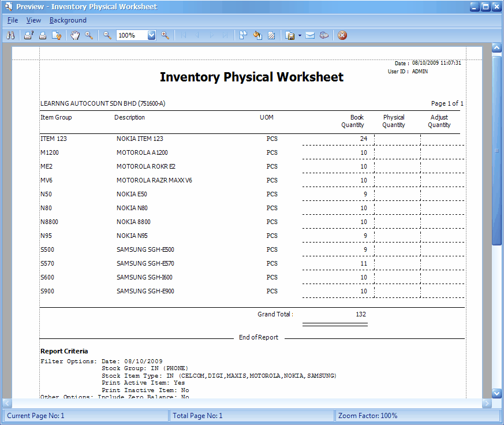
Task: Open the Print dialog icon with question mark
Action: coord(29,35)
